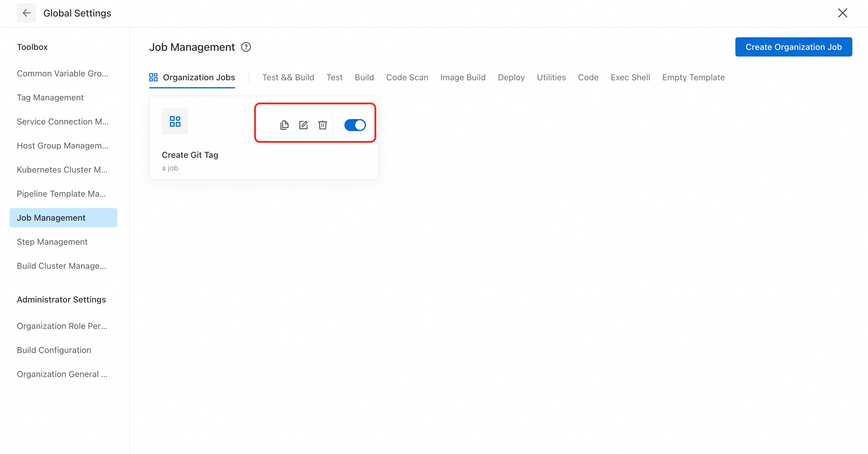Close the Global Settings panel with X
The height and width of the screenshot is (454, 868).
tap(842, 13)
